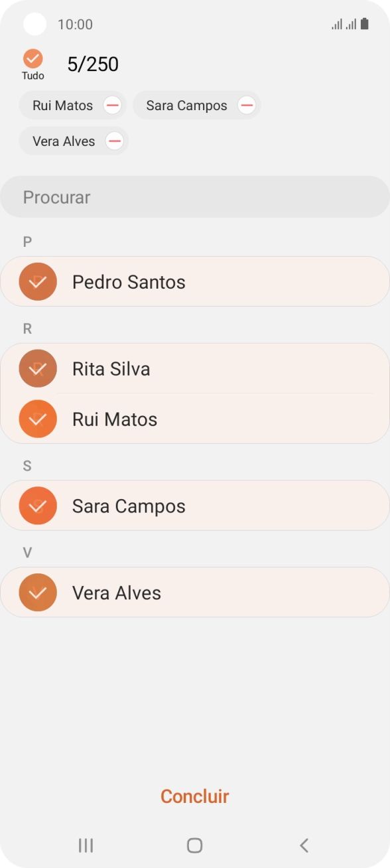Deselect Rui Matos in the contact list

click(38, 419)
